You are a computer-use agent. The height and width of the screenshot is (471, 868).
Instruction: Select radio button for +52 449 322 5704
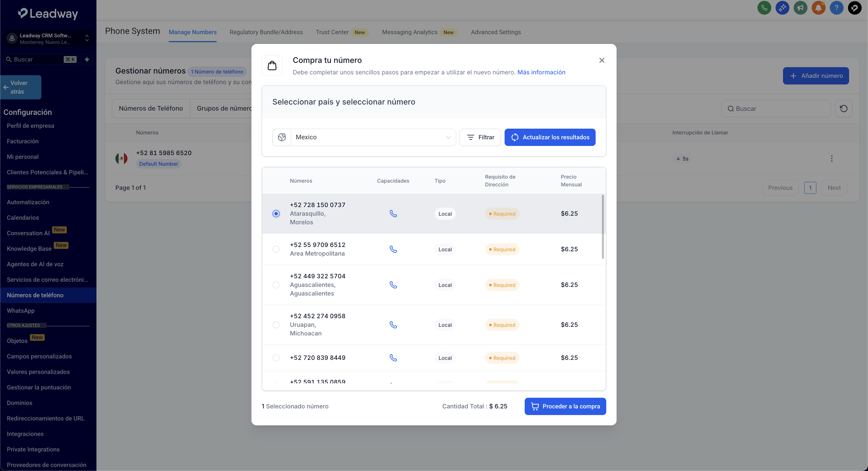[276, 285]
